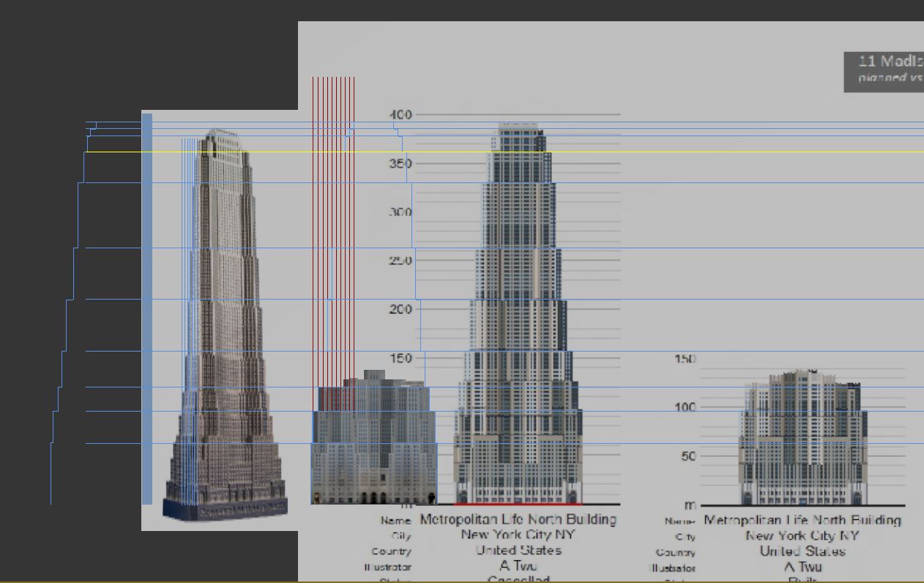Click the 250 height scale label
924x583 pixels.
(x=401, y=261)
